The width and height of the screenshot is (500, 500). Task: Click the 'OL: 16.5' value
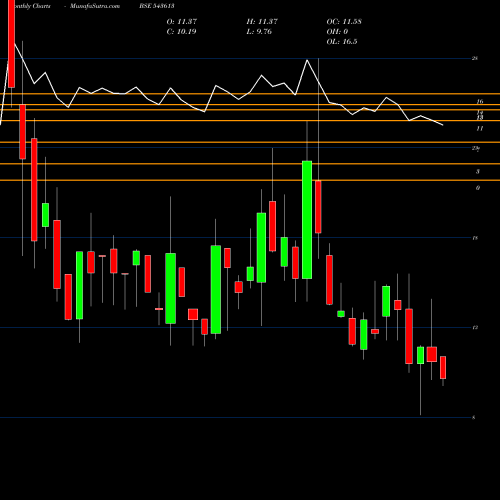click(x=342, y=42)
